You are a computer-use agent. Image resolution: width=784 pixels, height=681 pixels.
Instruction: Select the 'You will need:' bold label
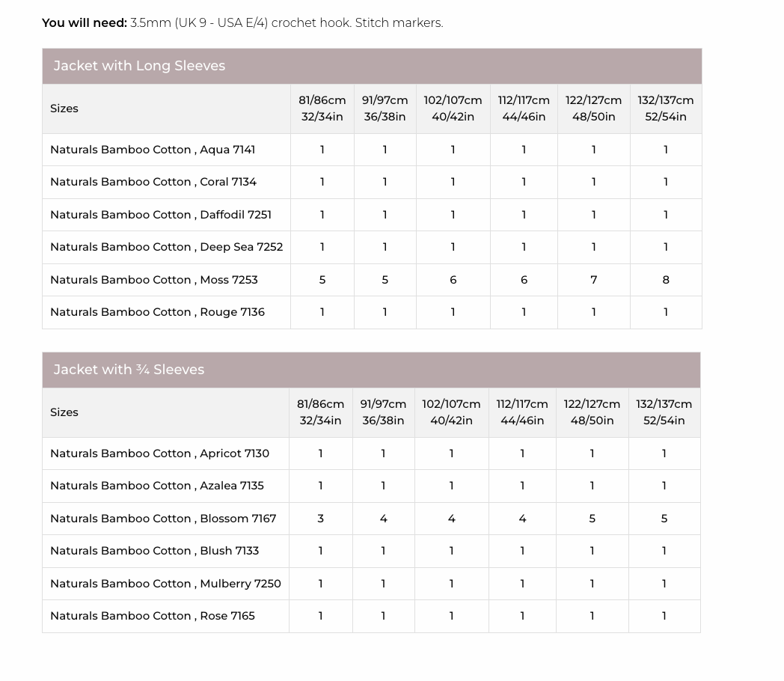84,23
